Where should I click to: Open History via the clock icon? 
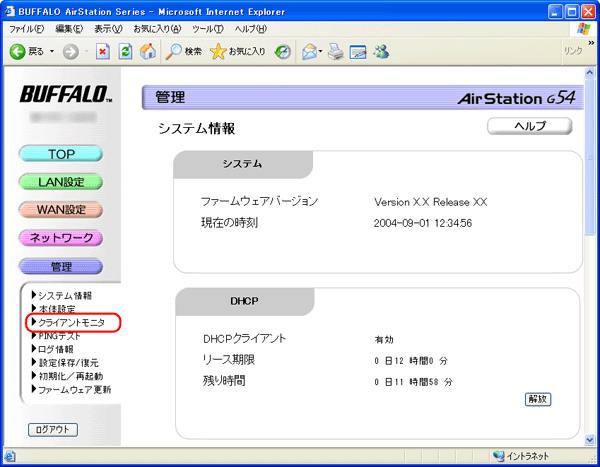(x=283, y=51)
